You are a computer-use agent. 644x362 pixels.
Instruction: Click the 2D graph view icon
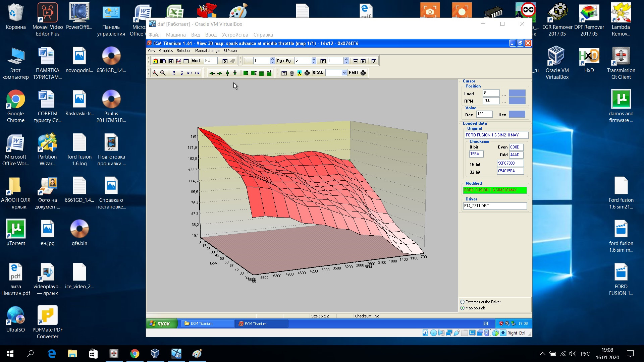(178, 61)
